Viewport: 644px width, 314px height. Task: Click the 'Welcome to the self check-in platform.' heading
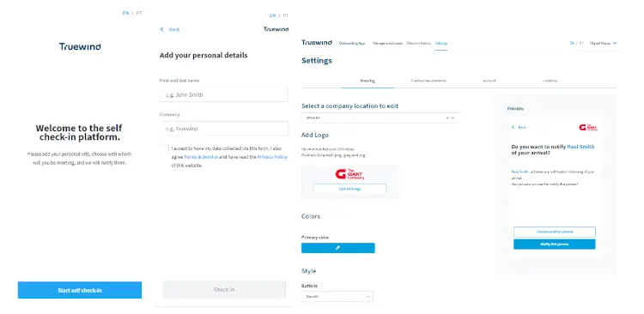pos(80,133)
